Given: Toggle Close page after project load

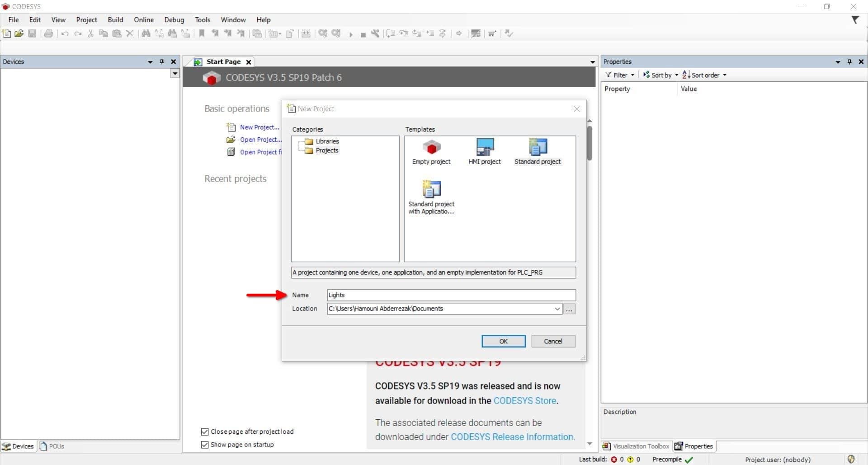Looking at the screenshot, I should [205, 432].
